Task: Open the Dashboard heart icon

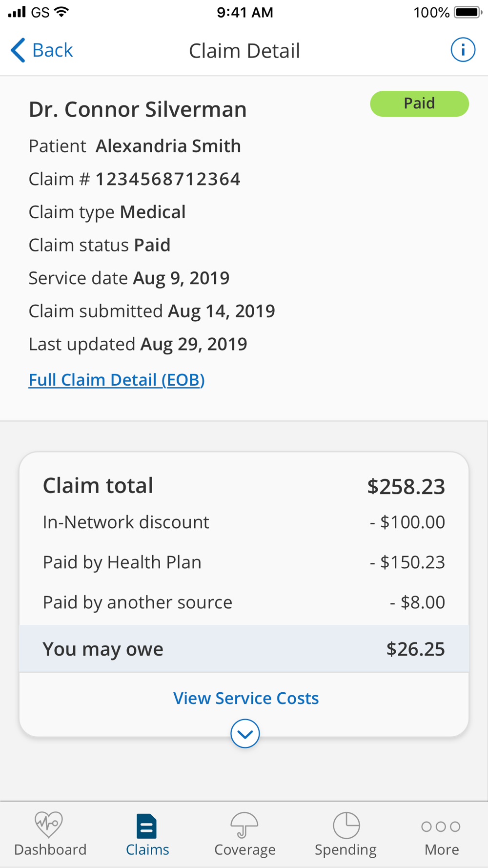Action: (49, 825)
